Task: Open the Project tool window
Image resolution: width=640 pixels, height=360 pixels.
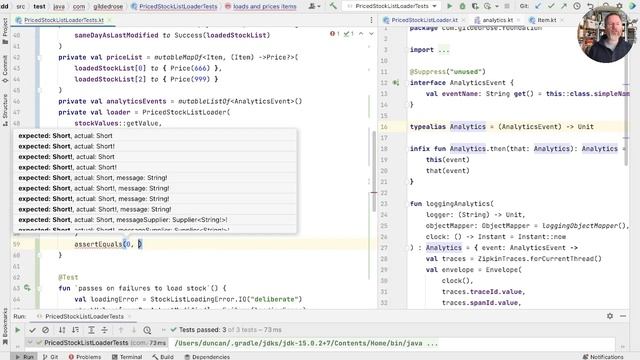Action: pyautogui.click(x=5, y=32)
